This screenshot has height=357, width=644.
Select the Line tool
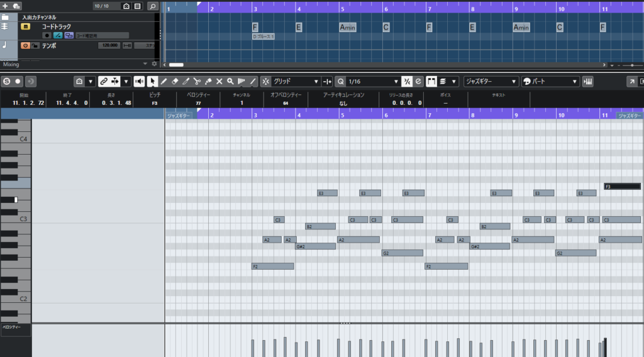click(253, 82)
